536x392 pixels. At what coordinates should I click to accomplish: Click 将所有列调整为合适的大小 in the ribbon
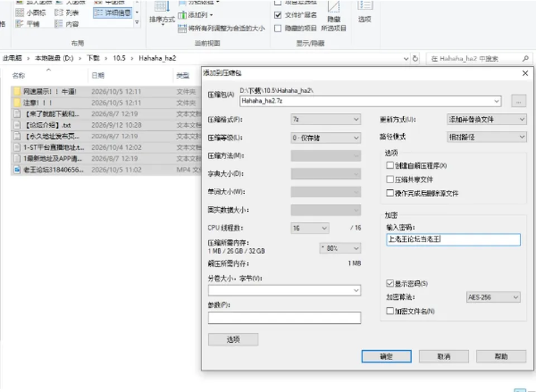221,28
